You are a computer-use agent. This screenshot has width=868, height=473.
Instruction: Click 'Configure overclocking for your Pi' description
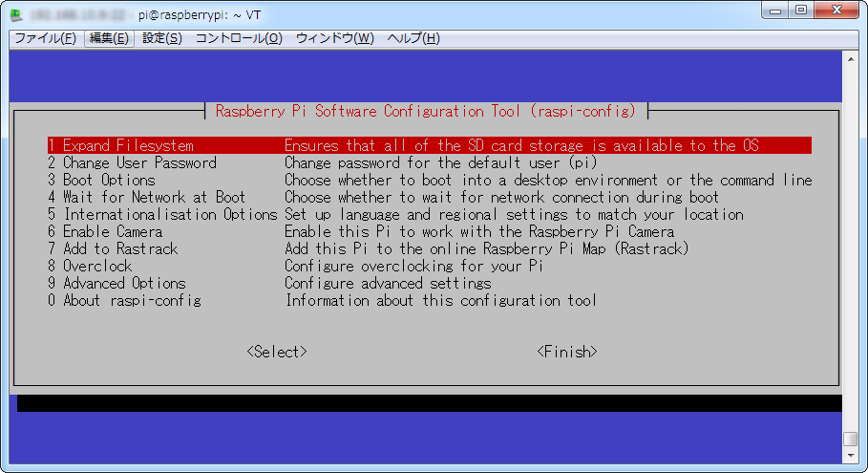click(x=413, y=266)
